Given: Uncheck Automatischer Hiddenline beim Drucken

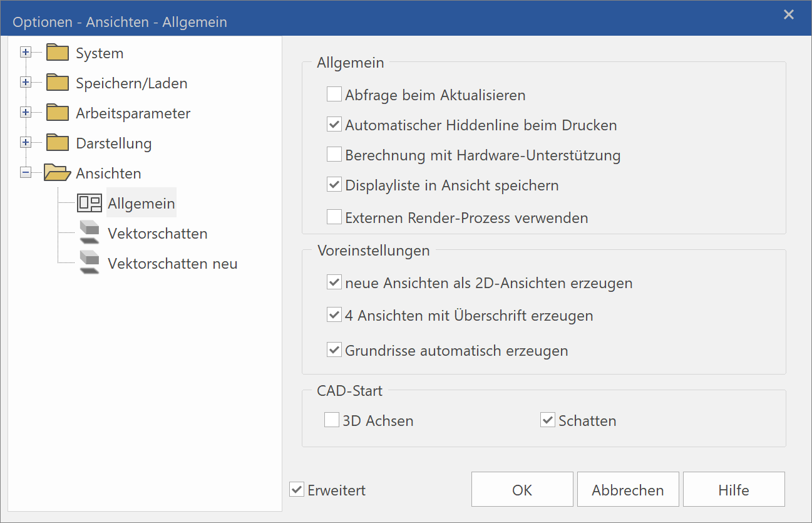Looking at the screenshot, I should (334, 125).
